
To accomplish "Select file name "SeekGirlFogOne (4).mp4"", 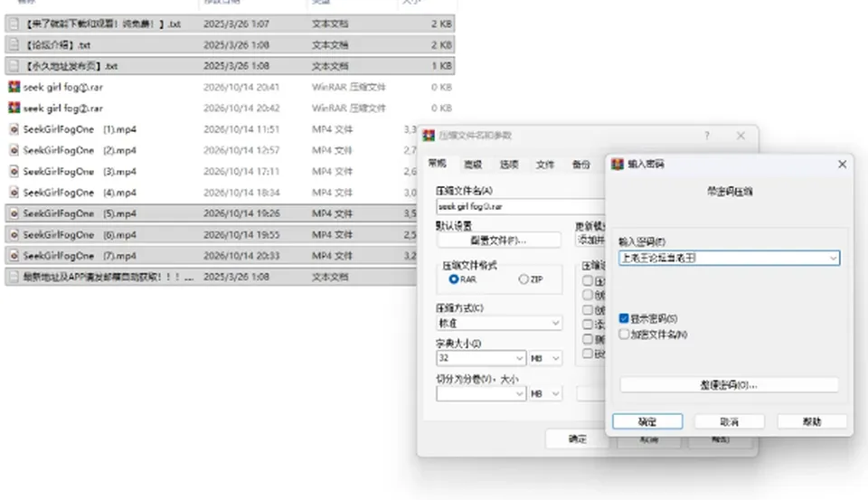I will coord(80,193).
